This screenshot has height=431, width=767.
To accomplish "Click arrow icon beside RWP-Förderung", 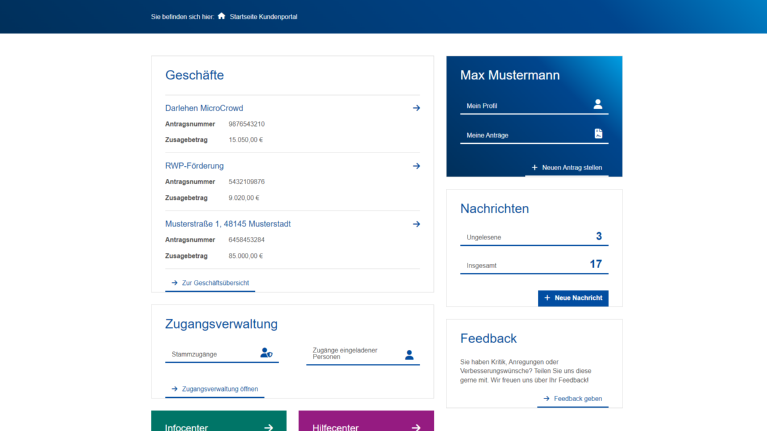I will pyautogui.click(x=416, y=166).
